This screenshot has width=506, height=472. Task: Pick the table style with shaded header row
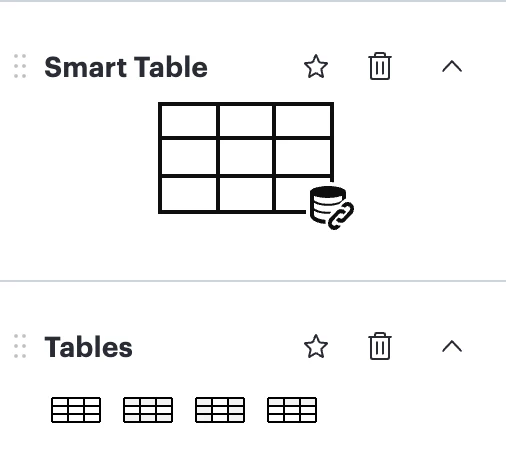point(292,410)
